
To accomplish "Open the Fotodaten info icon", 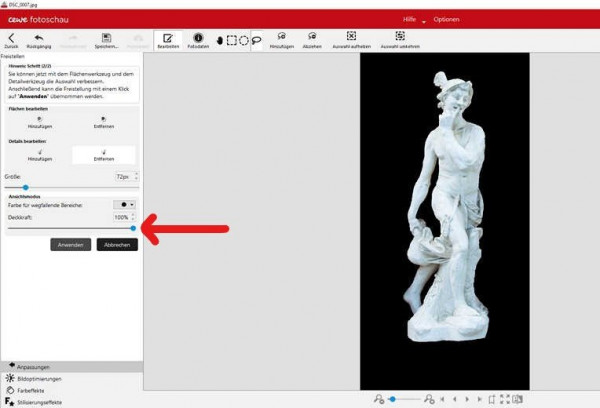I will pos(198,39).
